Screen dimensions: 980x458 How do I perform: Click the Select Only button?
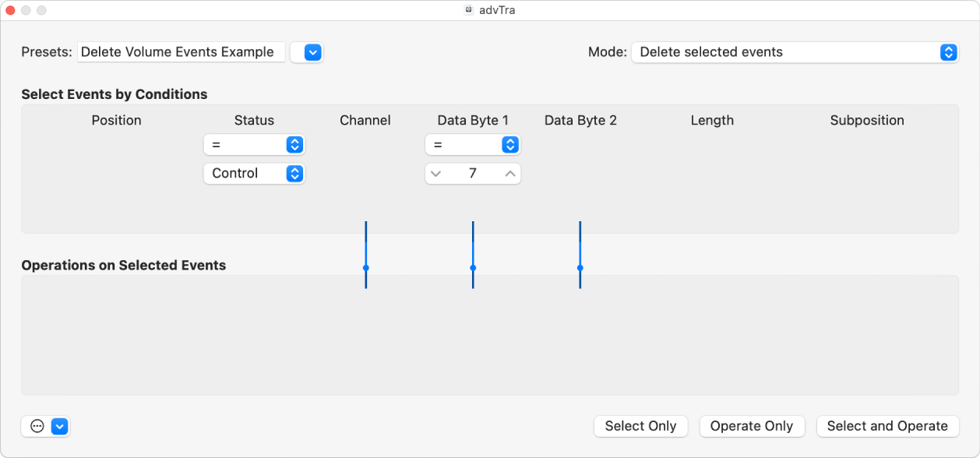640,426
